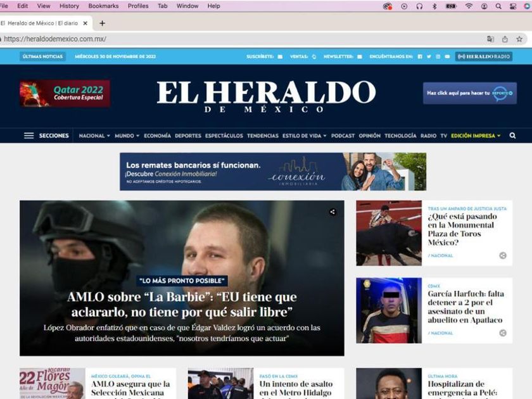This screenshot has width=532, height=399.
Task: Click the Últimas Noticias button
Action: (43, 56)
